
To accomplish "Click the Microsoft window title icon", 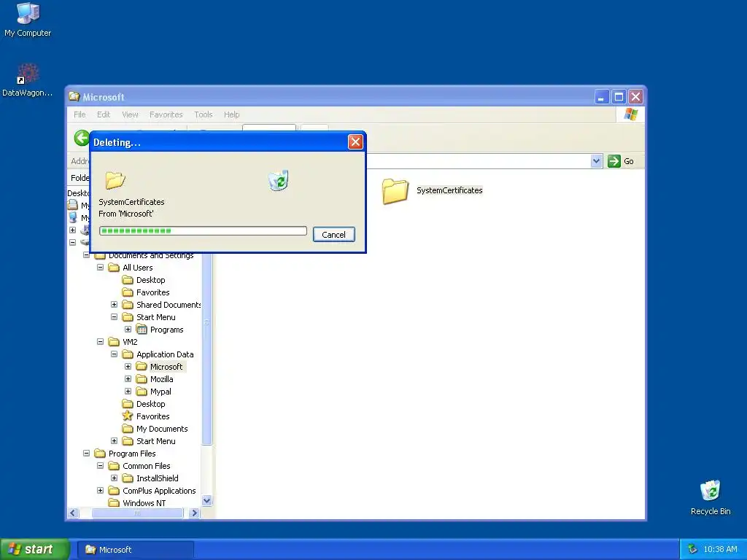I will [74, 97].
